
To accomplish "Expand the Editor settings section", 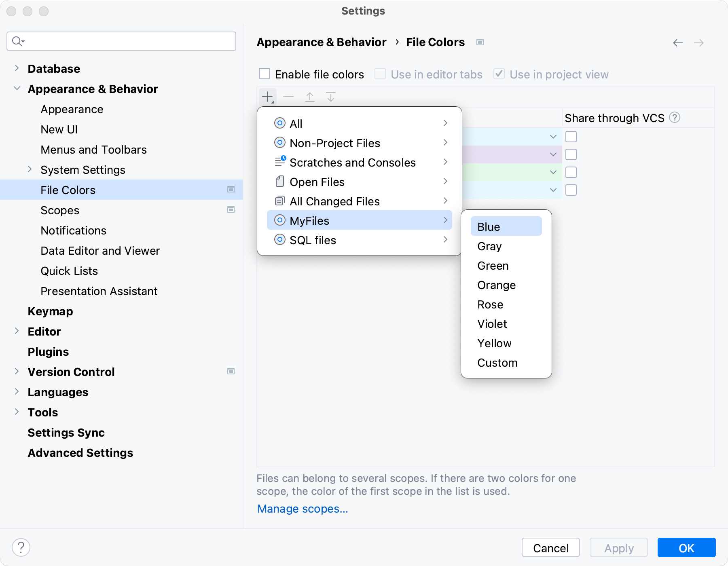I will [17, 331].
